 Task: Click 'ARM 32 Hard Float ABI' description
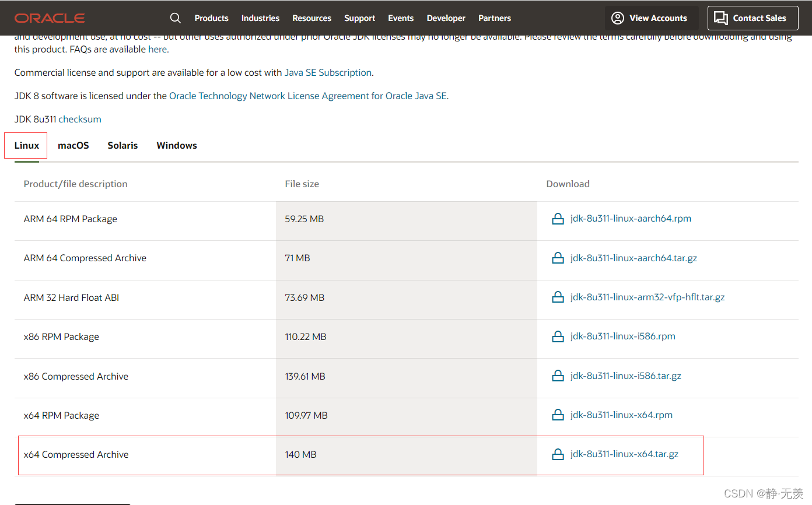click(71, 297)
